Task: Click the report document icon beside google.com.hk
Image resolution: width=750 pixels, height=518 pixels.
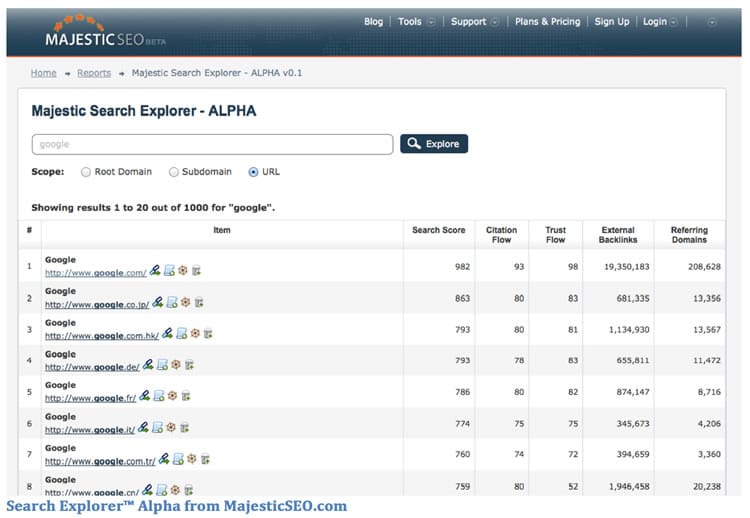Action: (x=182, y=333)
